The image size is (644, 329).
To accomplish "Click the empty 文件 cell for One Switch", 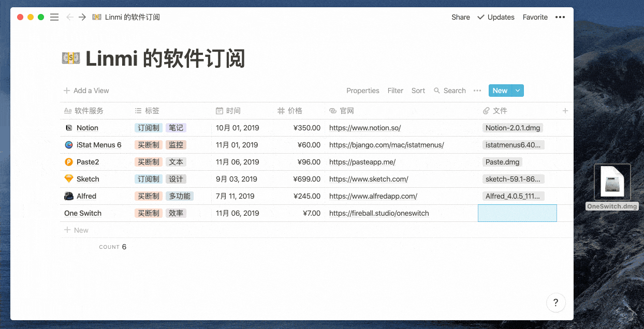I will point(517,213).
